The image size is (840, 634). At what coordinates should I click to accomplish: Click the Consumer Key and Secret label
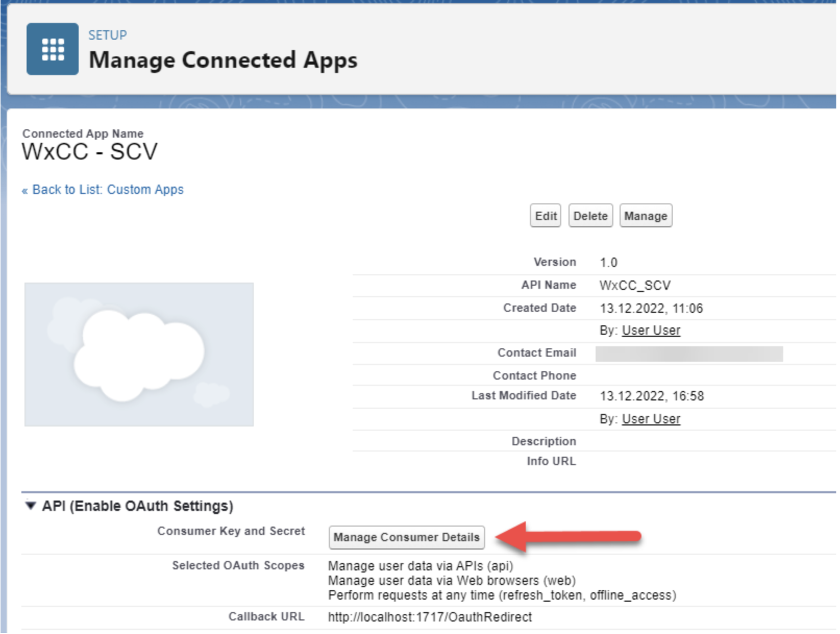231,531
